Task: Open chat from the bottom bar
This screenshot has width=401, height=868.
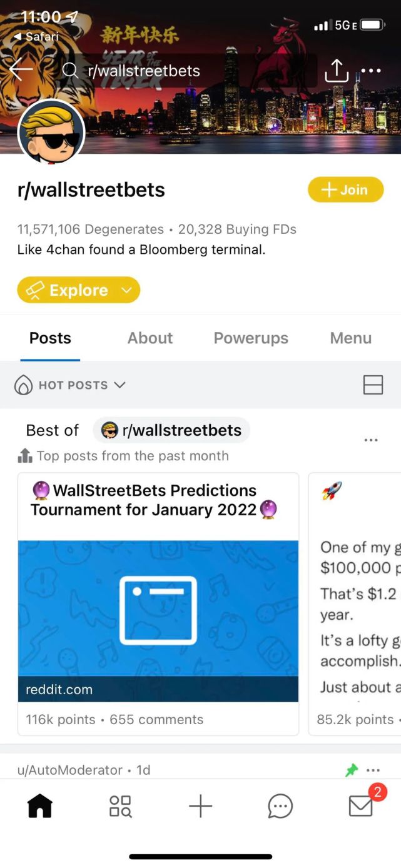Action: pos(280,806)
